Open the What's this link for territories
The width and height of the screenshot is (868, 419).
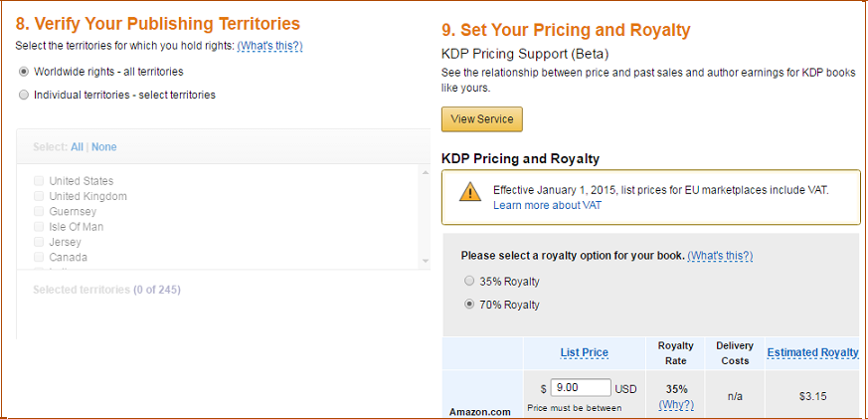coord(269,46)
